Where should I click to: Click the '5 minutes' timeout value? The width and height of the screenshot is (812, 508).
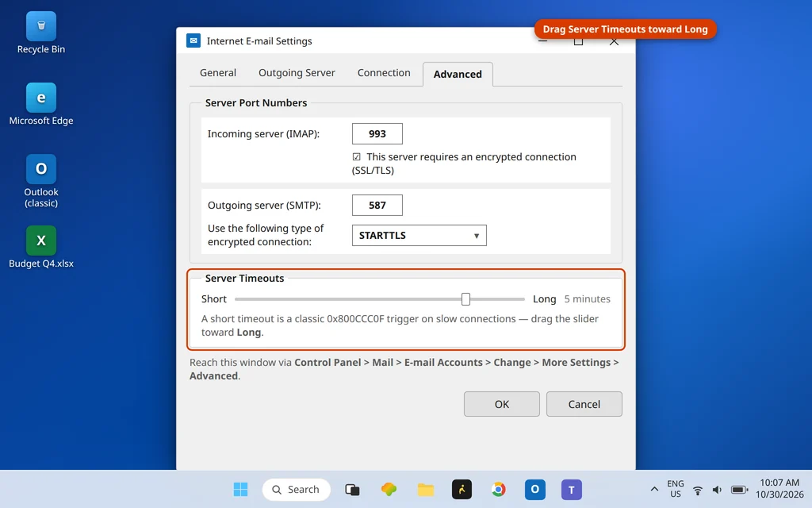[x=588, y=299]
